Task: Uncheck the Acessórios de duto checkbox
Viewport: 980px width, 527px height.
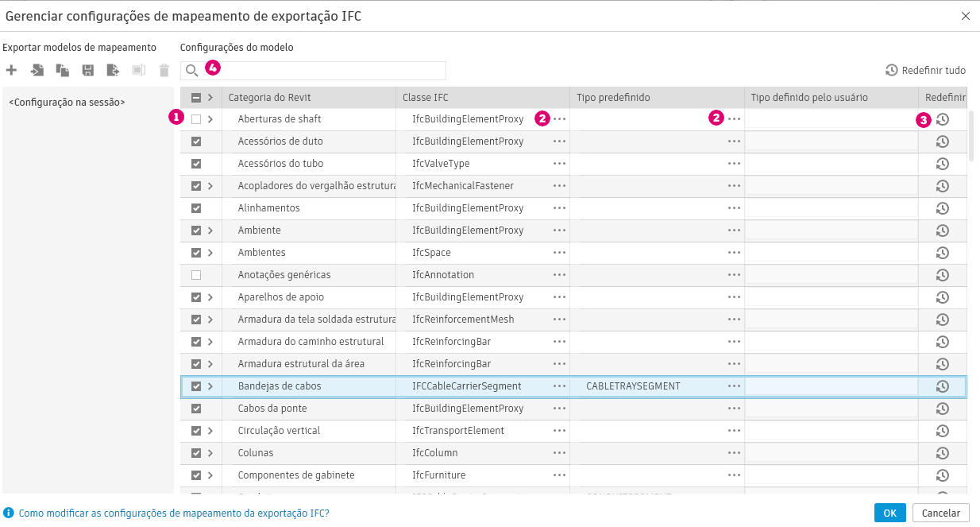Action: [196, 141]
